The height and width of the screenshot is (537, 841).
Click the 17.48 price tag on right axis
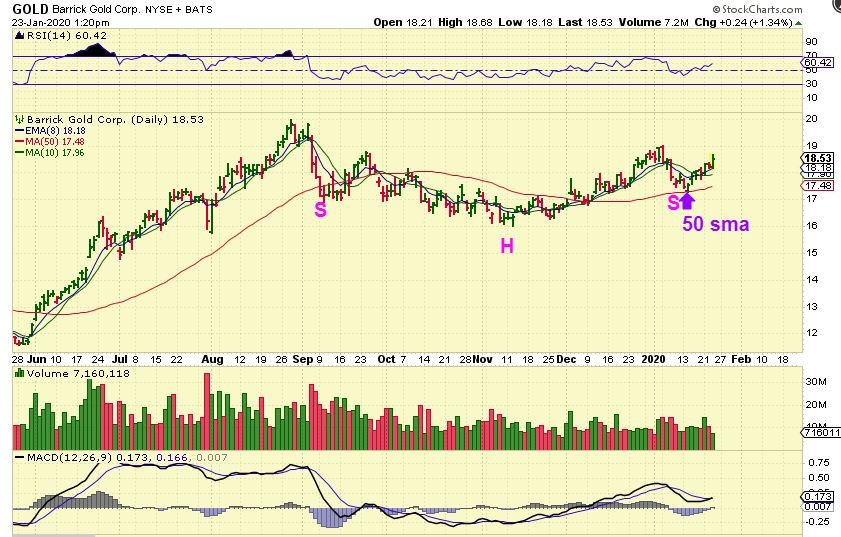[818, 186]
